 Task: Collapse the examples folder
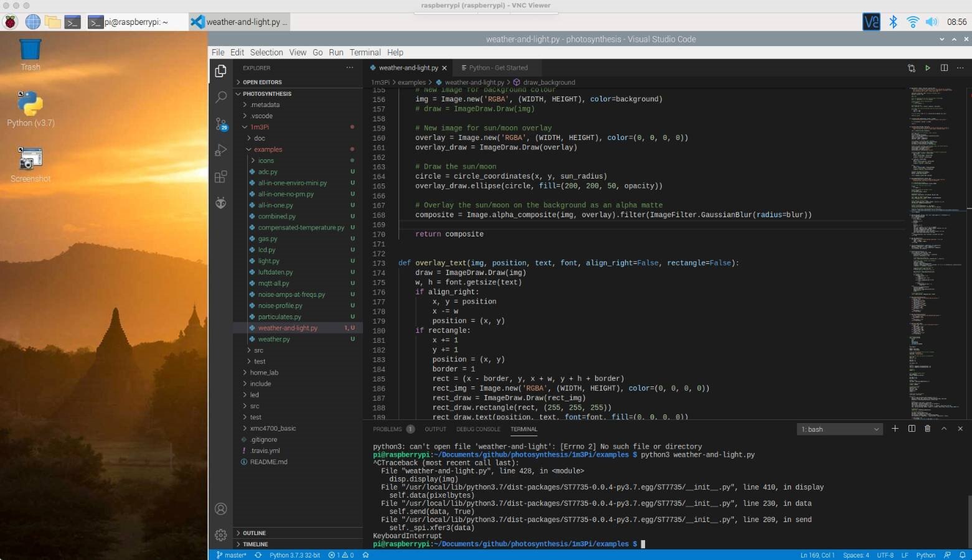pos(268,149)
